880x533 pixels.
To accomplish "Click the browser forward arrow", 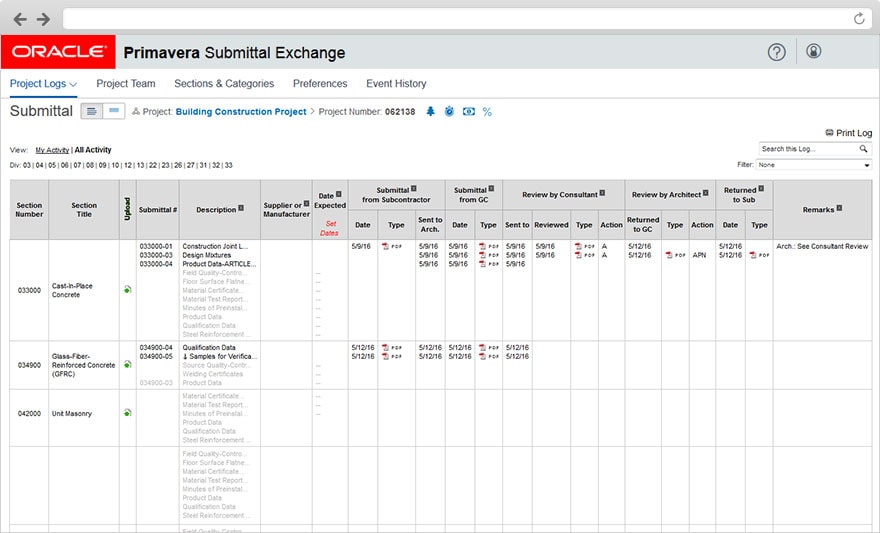I will (x=43, y=20).
